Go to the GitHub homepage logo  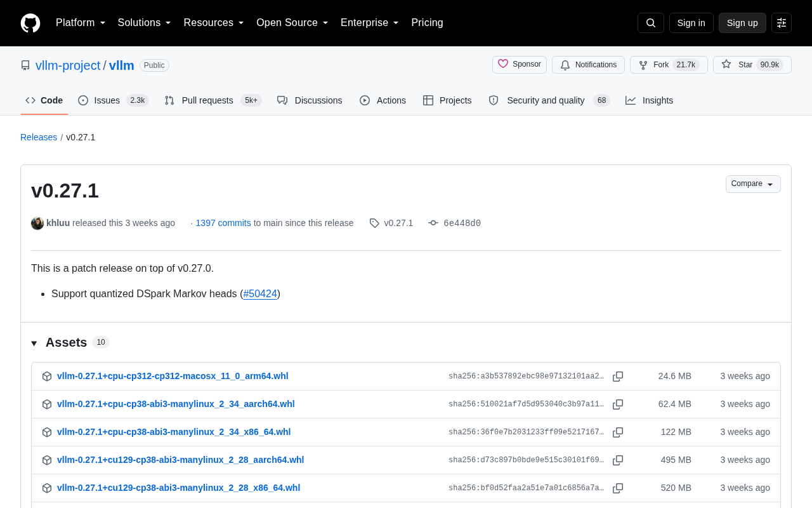[x=30, y=23]
